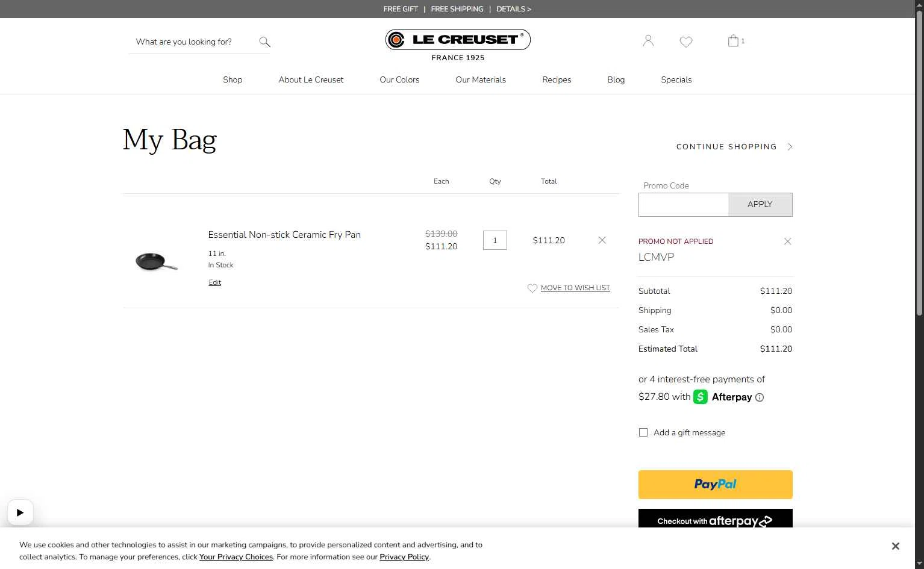Open the account profile icon

click(648, 41)
